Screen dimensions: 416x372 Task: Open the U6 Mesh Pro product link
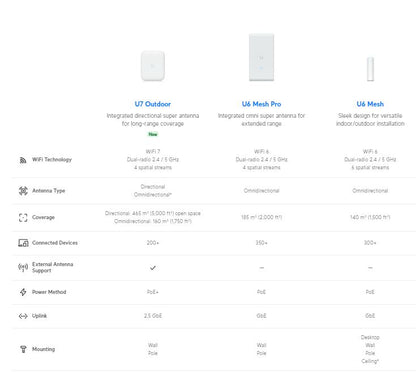click(x=261, y=104)
